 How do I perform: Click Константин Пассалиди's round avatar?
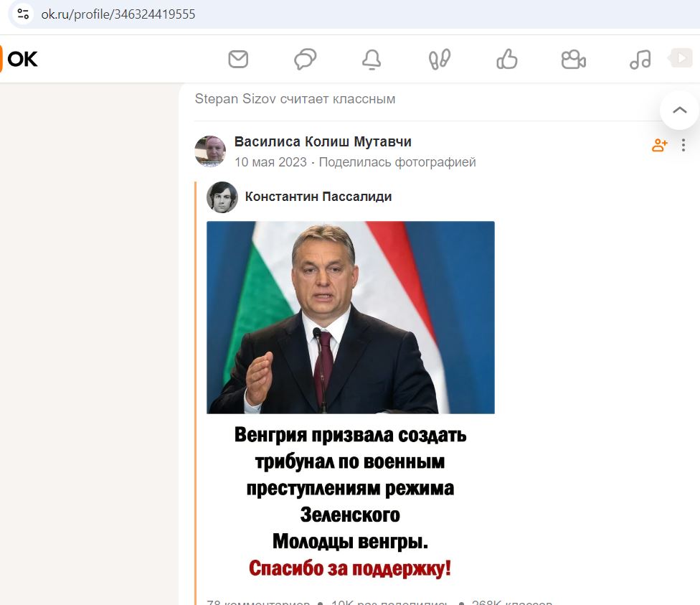click(222, 197)
